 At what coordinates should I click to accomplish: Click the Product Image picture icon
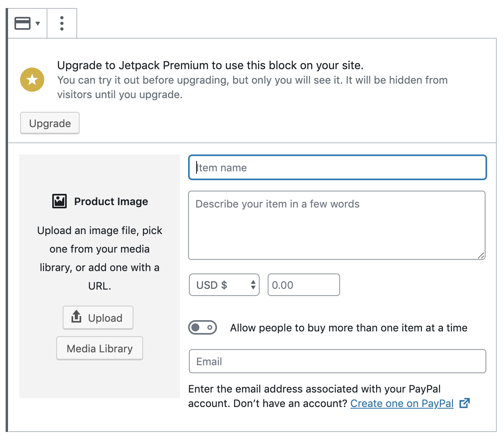(x=59, y=201)
